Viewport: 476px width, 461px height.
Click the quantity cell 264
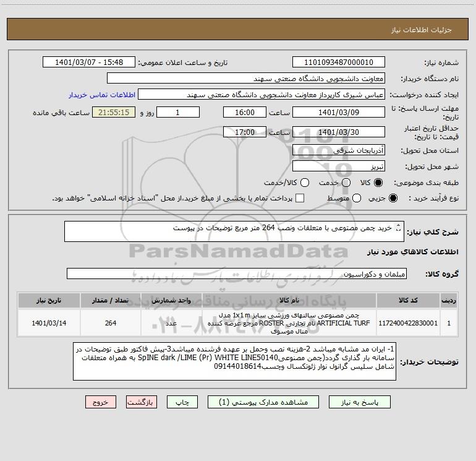[x=111, y=323]
